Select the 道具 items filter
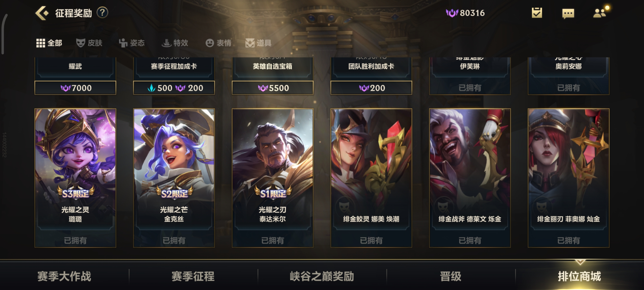This screenshot has width=644, height=290. click(258, 43)
